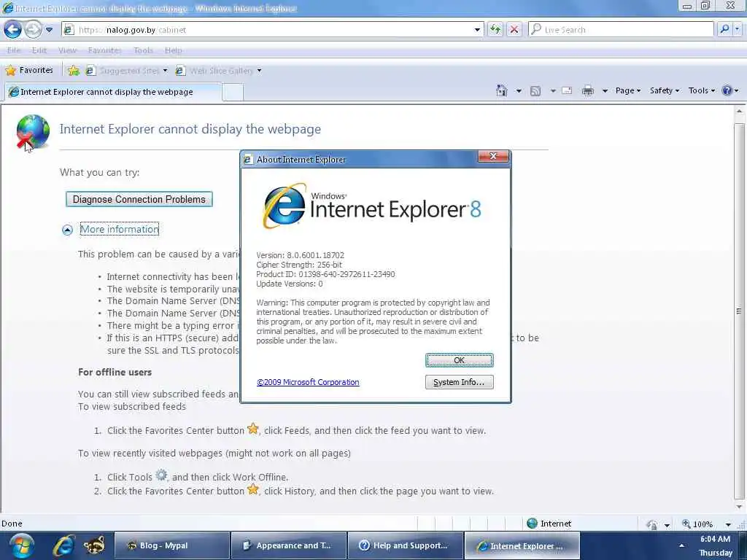Viewport: 747px width, 560px height.
Task: Expand the Print options dropdown arrow
Action: point(604,90)
